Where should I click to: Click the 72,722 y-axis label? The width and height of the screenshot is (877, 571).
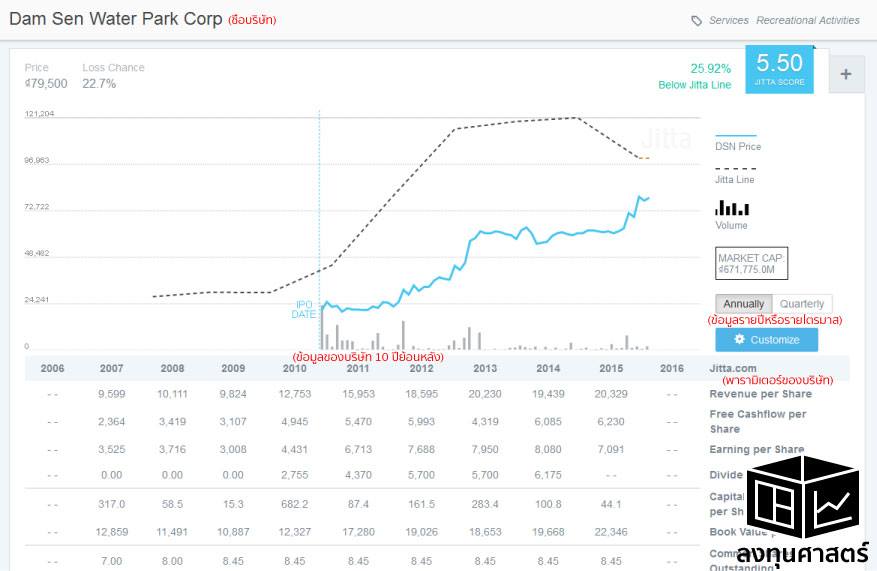tap(37, 206)
